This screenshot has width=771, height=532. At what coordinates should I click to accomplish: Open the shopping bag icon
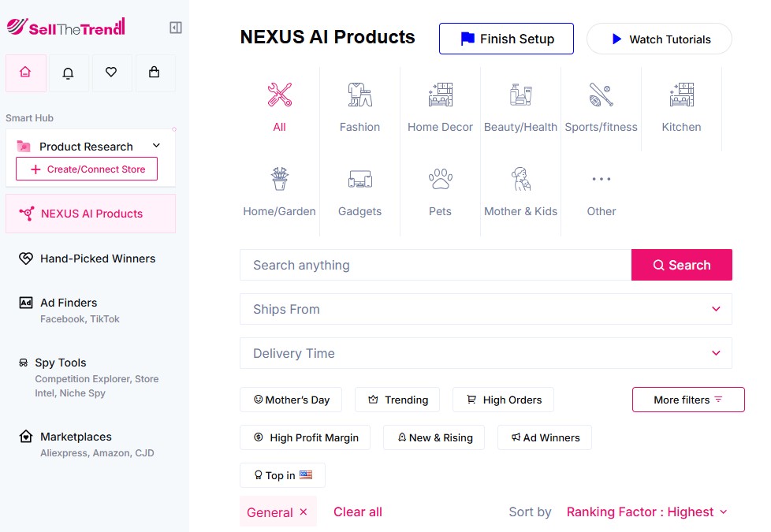click(x=155, y=73)
